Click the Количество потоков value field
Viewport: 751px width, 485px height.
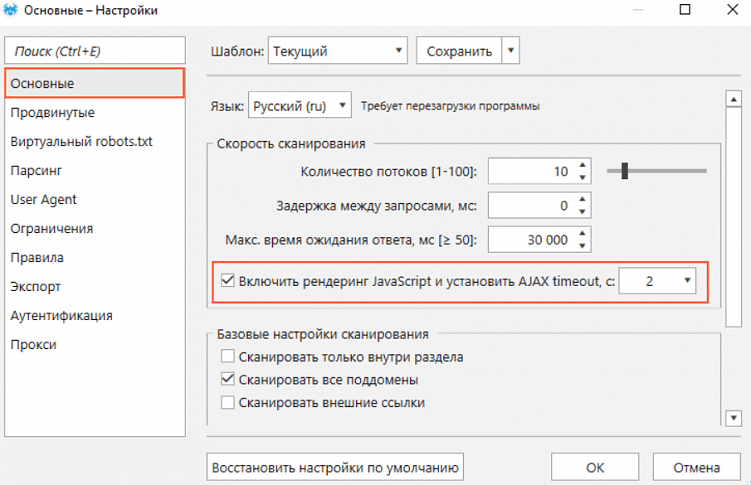click(x=531, y=171)
